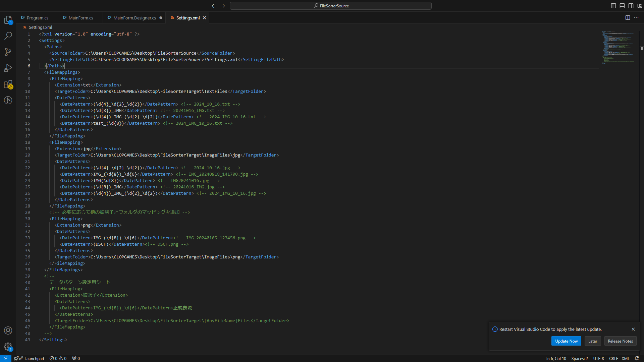Open the Search view icon

8,36
